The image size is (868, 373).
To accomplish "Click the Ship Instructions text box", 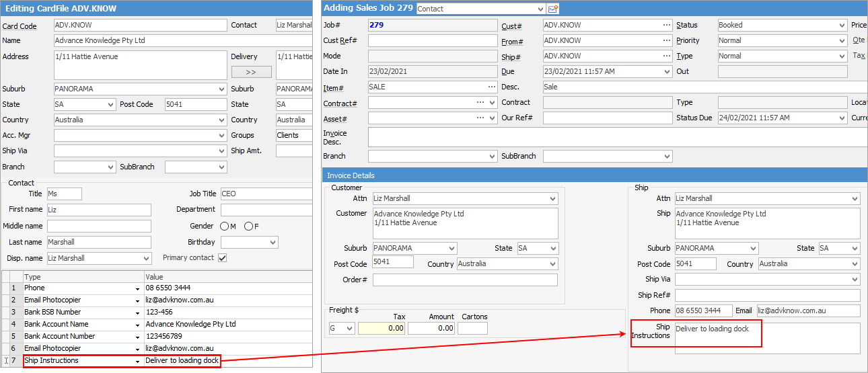I will tap(767, 338).
